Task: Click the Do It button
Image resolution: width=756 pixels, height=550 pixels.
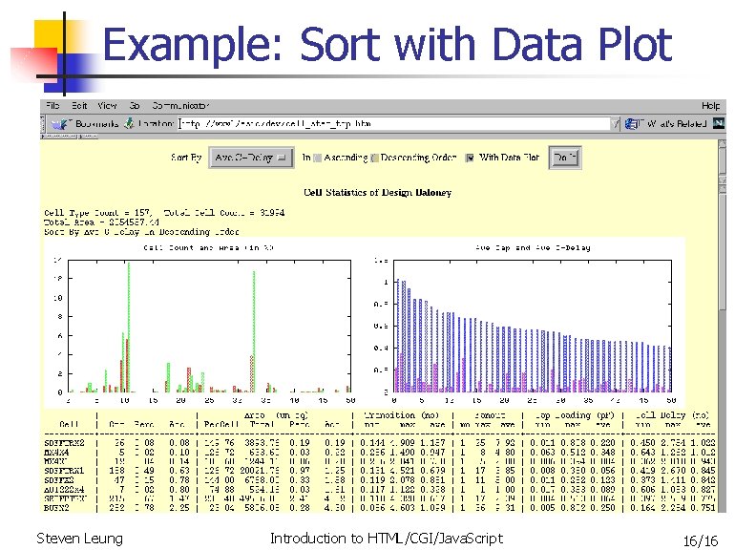Action: [564, 158]
